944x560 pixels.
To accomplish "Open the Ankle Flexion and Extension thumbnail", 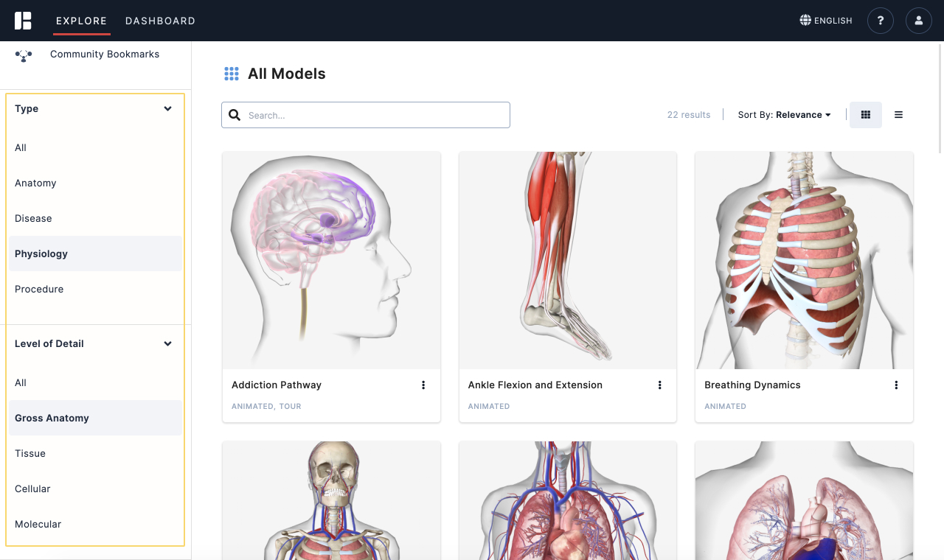I will 568,260.
